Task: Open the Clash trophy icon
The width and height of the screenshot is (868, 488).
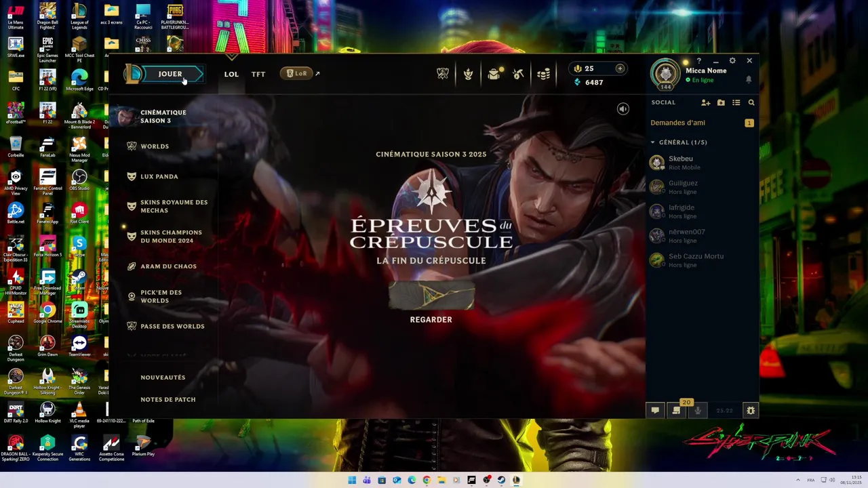Action: tap(443, 74)
